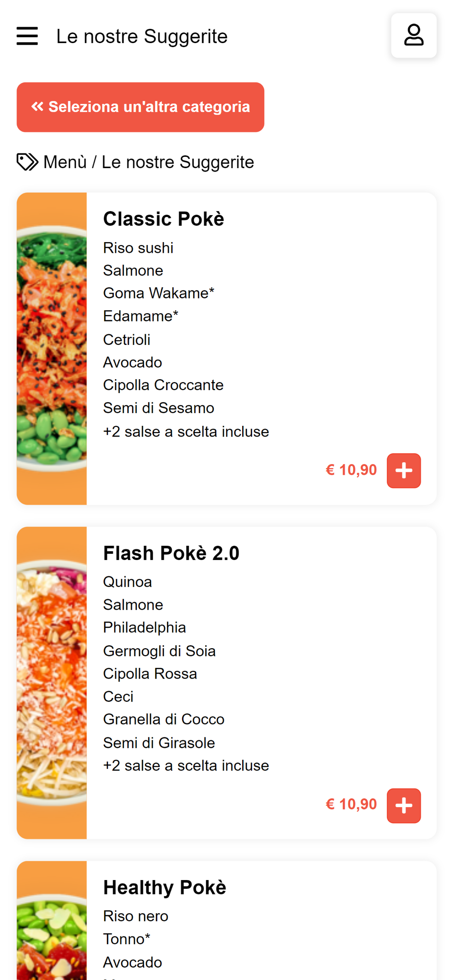Screen dimensions: 453x980
Task: Select the Healthy Pokè title
Action: tap(165, 887)
